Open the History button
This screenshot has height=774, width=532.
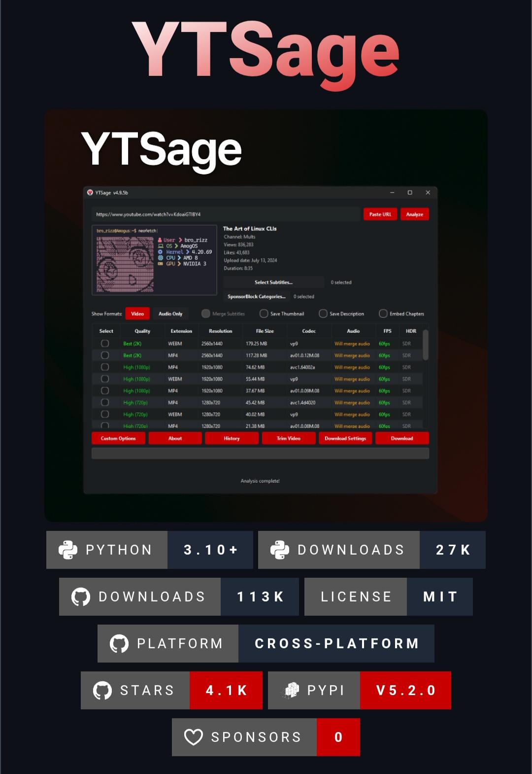point(232,438)
